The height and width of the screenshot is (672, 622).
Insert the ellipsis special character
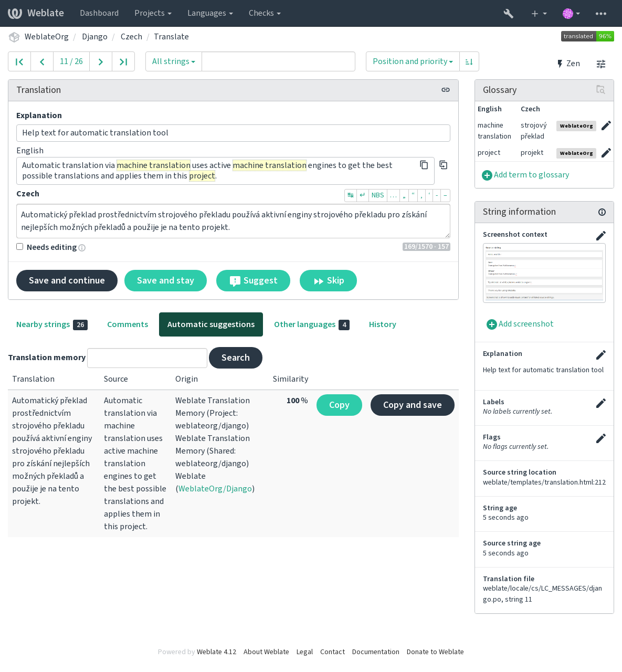[393, 195]
